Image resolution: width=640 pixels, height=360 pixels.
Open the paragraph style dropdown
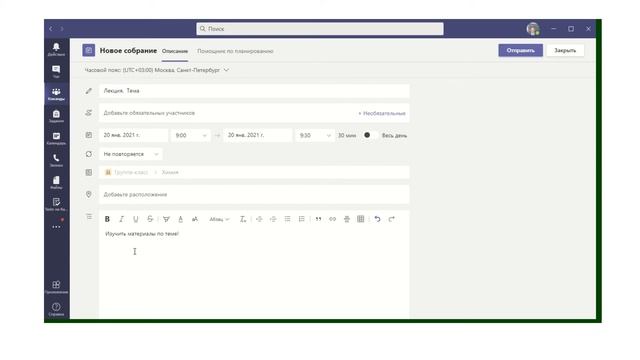[x=219, y=219]
